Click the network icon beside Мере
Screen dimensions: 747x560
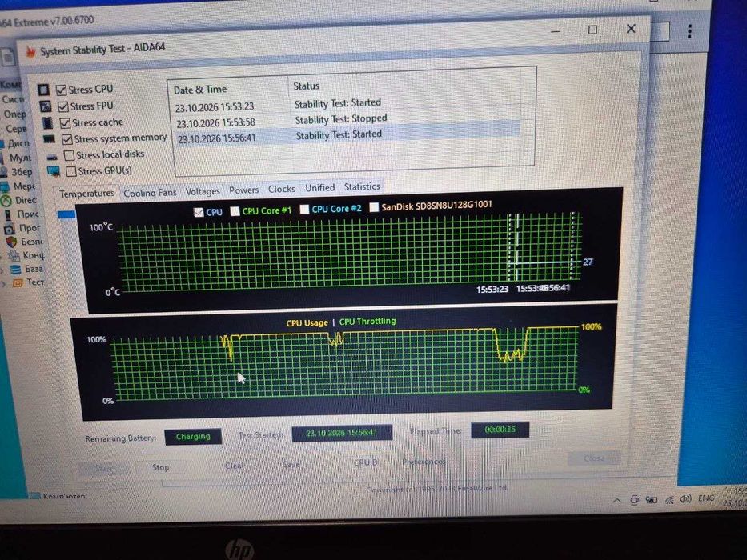tap(4, 186)
